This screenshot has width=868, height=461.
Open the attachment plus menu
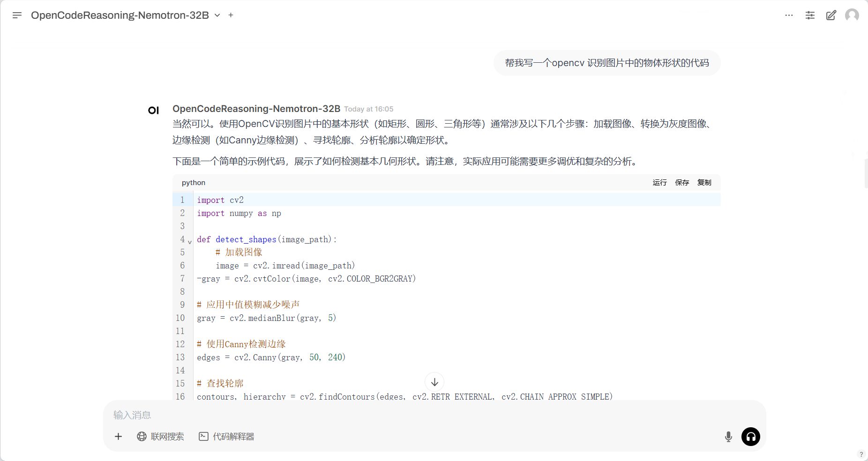click(118, 437)
